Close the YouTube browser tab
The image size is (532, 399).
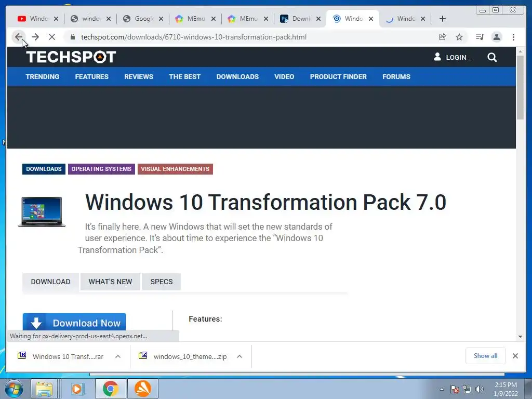(56, 19)
